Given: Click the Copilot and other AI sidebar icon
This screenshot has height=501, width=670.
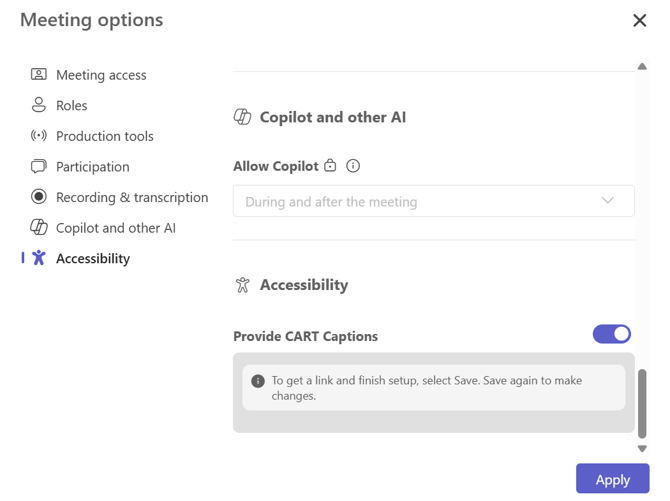Looking at the screenshot, I should point(39,228).
